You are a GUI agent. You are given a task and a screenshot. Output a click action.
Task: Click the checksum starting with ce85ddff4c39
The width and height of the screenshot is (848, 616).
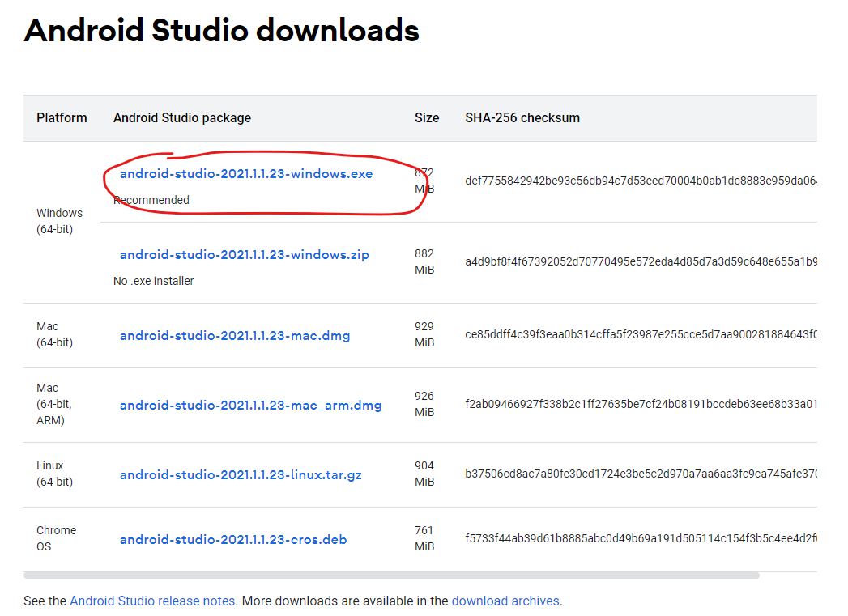pyautogui.click(x=641, y=334)
